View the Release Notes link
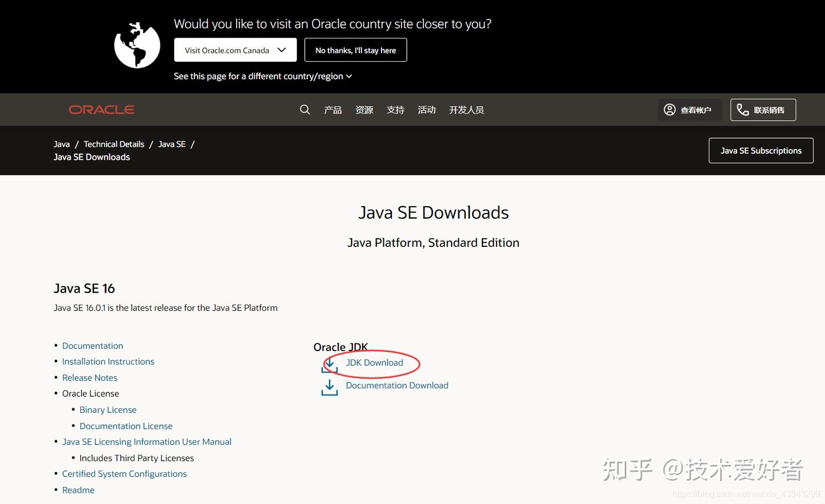Viewport: 825px width, 504px height. [x=89, y=377]
